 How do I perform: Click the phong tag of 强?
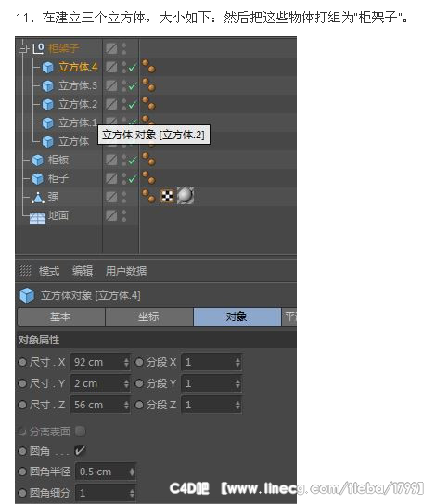[x=148, y=196]
